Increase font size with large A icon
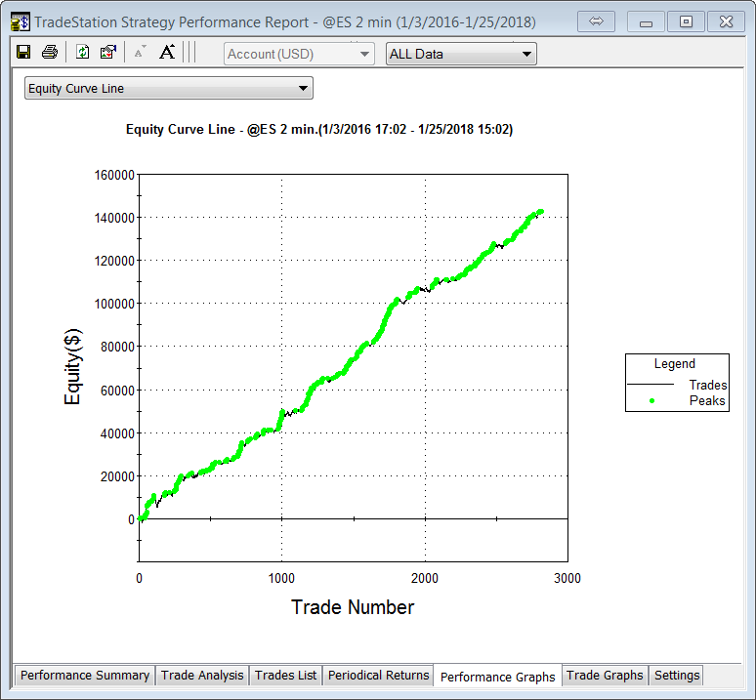The width and height of the screenshot is (756, 700). click(167, 53)
